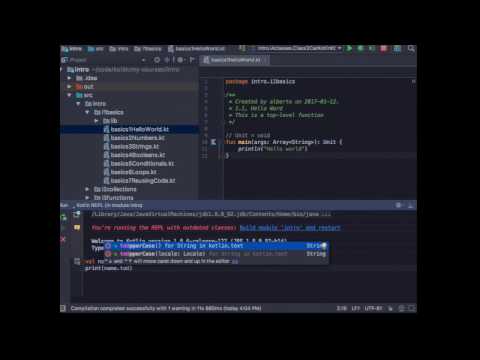Click the red Stop button in toolbar
The width and height of the screenshot is (480, 360).
coord(384,49)
